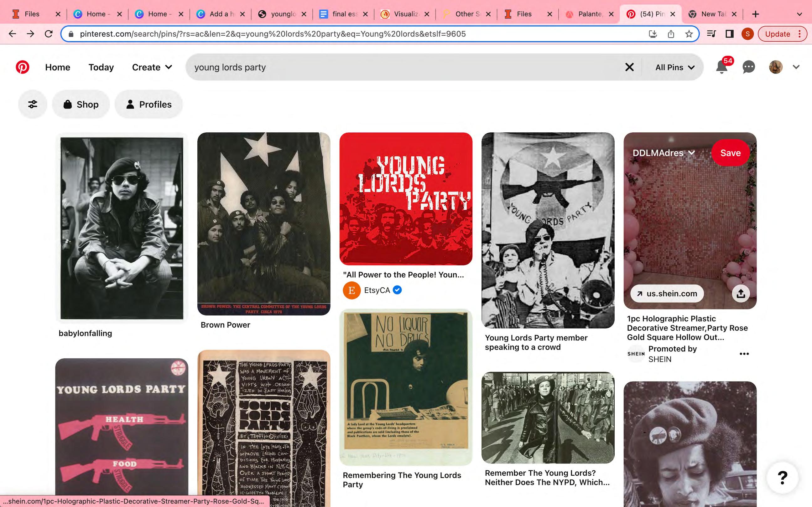812x507 pixels.
Task: Bookmark page with the star icon
Action: coord(689,34)
